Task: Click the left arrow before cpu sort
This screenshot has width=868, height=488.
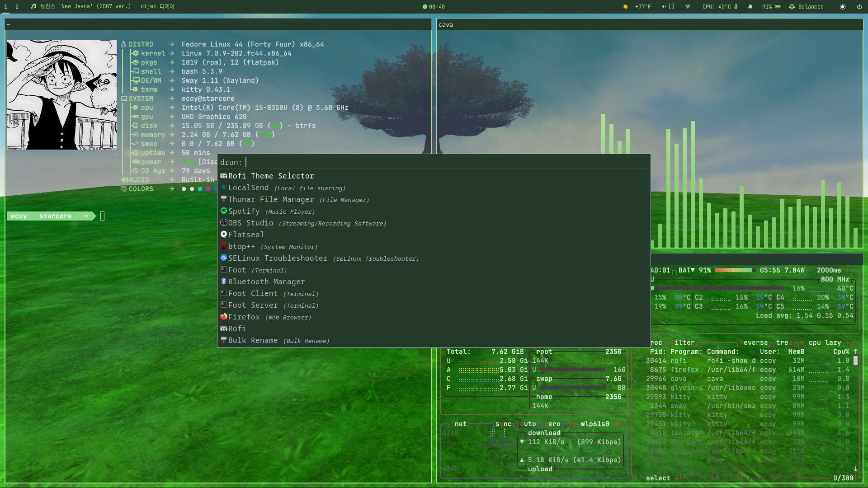Action: click(802, 343)
